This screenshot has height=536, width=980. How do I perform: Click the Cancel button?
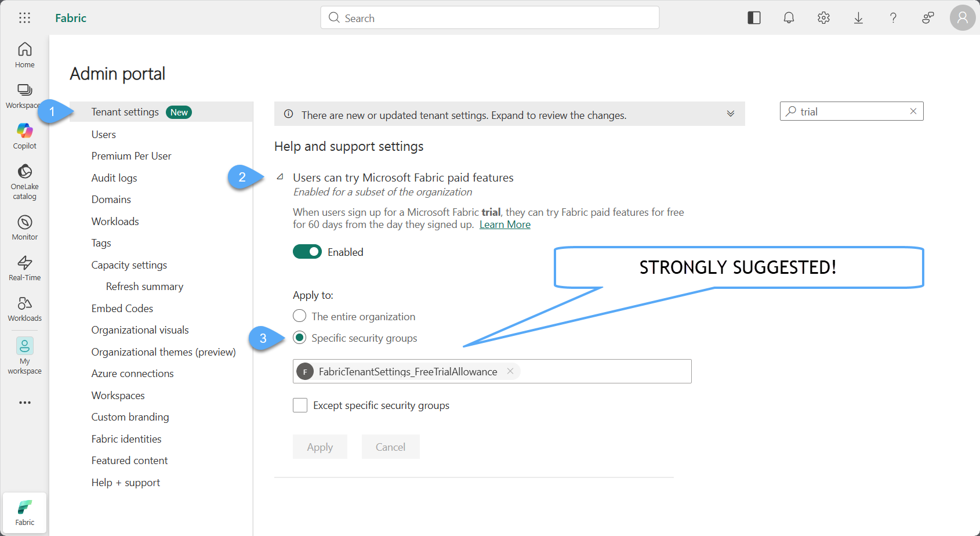coord(390,447)
